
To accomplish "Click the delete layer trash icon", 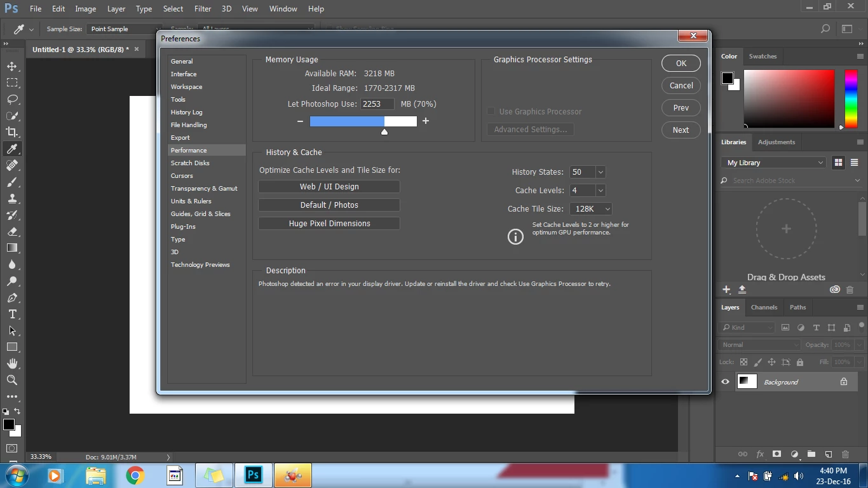I will click(845, 454).
